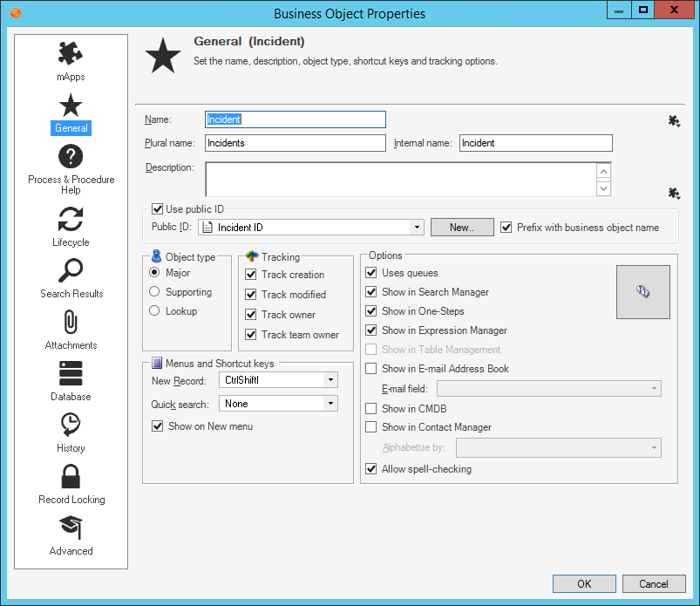This screenshot has height=606, width=700.
Task: Click the New.. button for public ID
Action: point(462,228)
